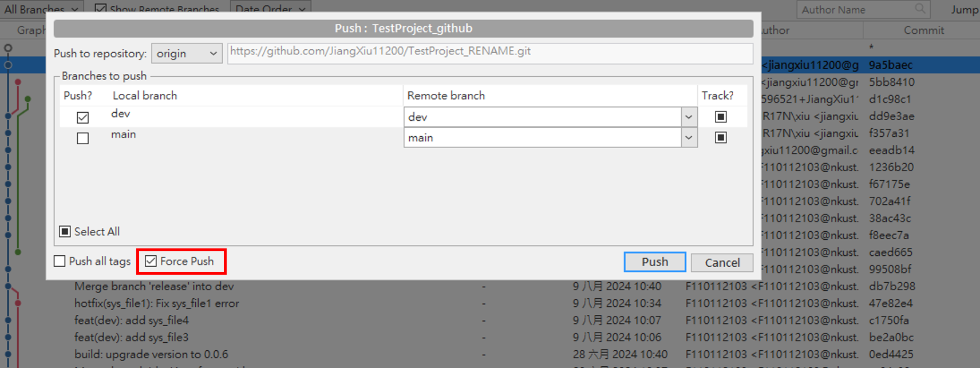Select commit "hotfix(sys_file1): Fix sys_file1 error"

[x=156, y=303]
